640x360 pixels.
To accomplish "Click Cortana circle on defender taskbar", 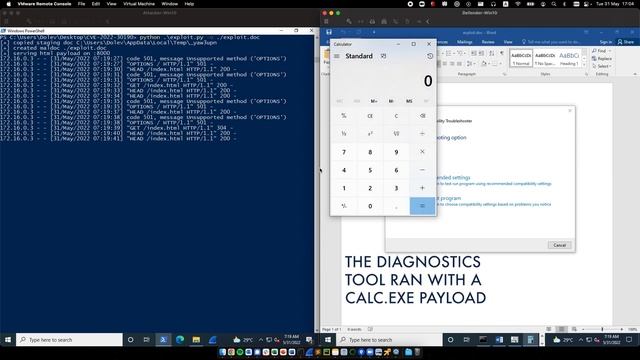I will [450, 340].
